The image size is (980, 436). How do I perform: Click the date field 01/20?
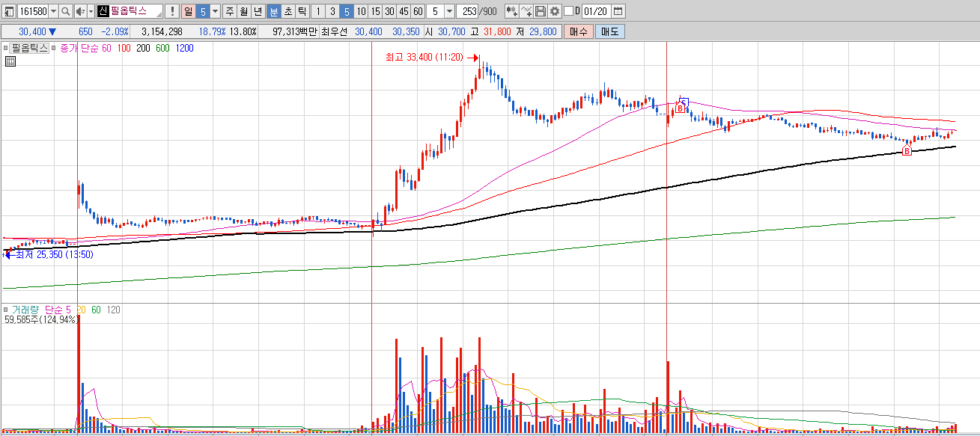pyautogui.click(x=596, y=11)
